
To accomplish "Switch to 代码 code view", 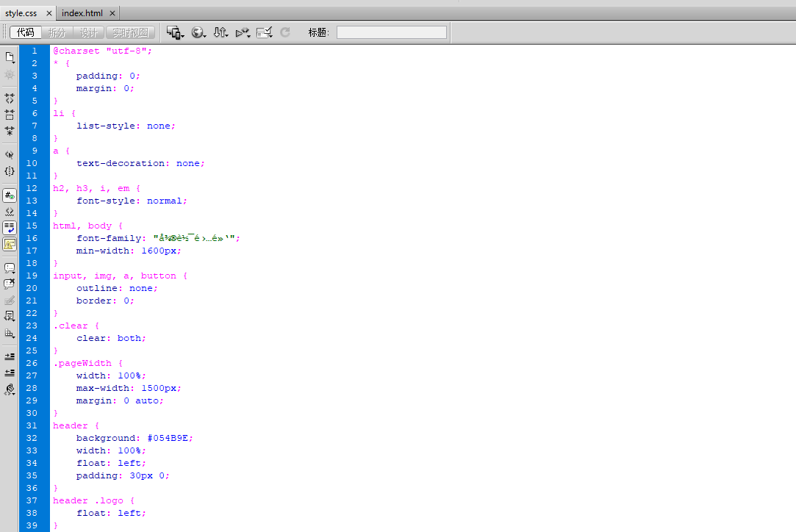I will [26, 32].
